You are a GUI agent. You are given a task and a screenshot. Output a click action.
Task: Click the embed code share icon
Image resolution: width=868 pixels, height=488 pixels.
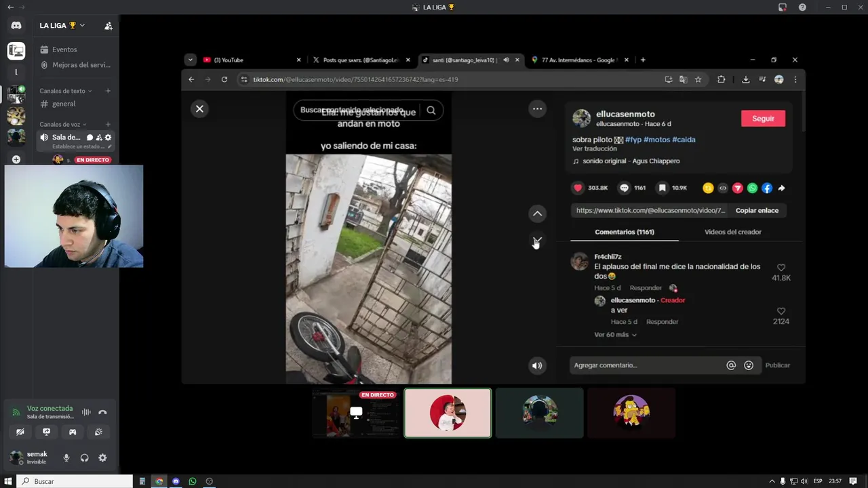click(x=723, y=188)
